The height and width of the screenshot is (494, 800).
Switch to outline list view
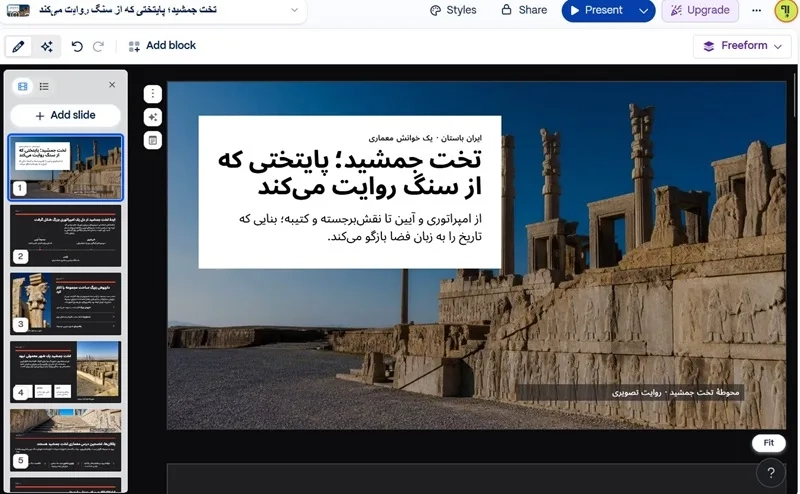(44, 86)
